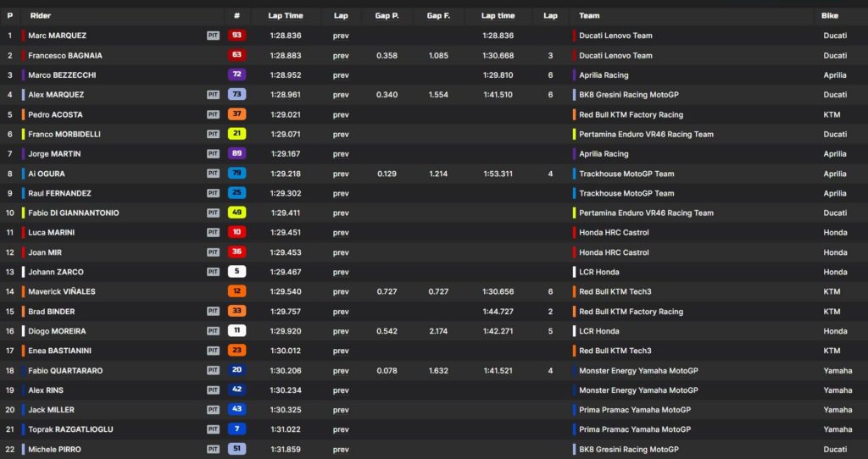Select rider name Maverick VIÑALES
The width and height of the screenshot is (868, 459).
(61, 291)
